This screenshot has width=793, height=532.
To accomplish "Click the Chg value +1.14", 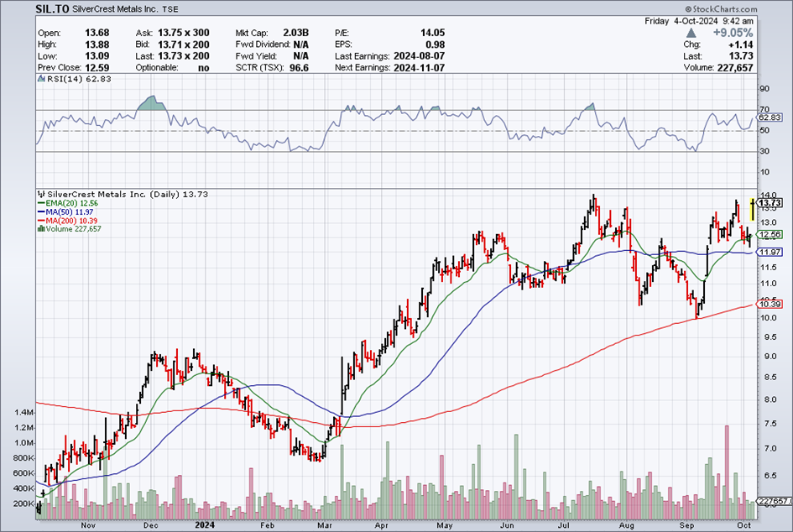I will [x=741, y=44].
